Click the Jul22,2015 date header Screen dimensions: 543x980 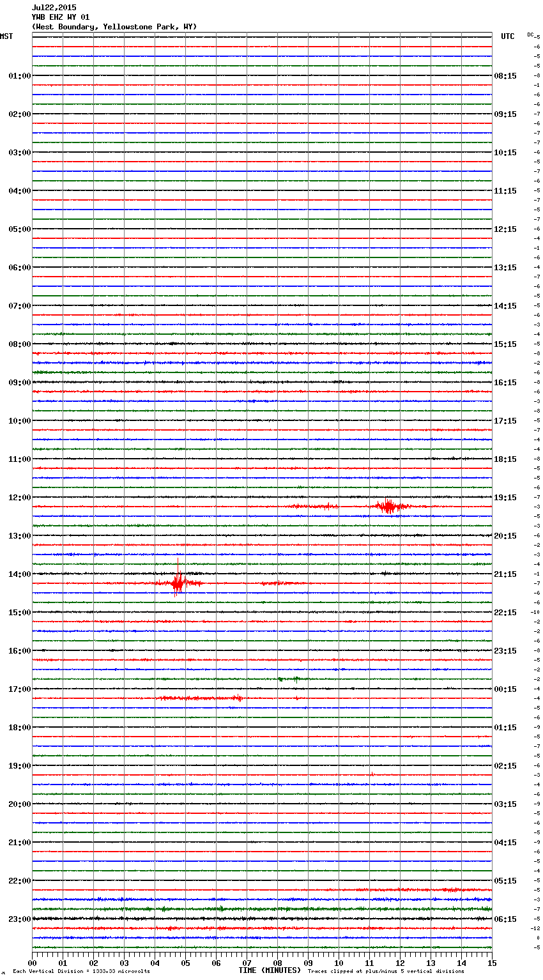54,8
